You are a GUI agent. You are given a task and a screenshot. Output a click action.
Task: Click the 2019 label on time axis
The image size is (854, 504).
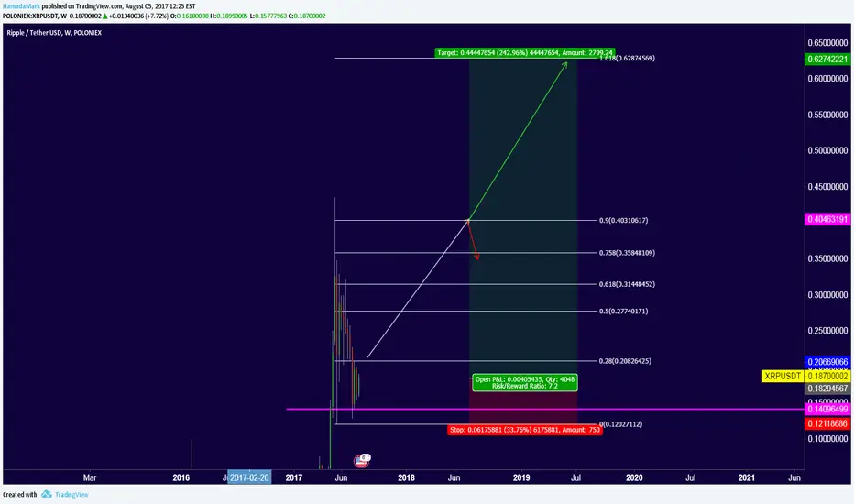tap(521, 477)
